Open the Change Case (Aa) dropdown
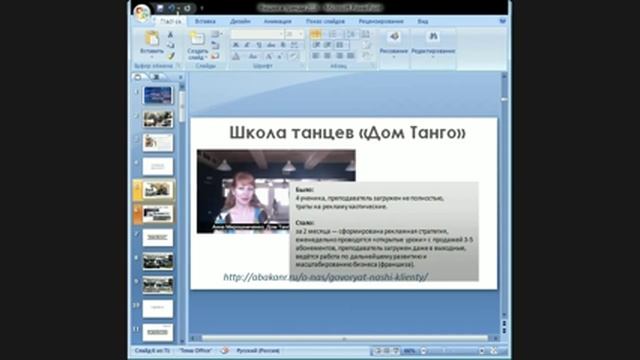640x360 pixels. click(x=253, y=56)
